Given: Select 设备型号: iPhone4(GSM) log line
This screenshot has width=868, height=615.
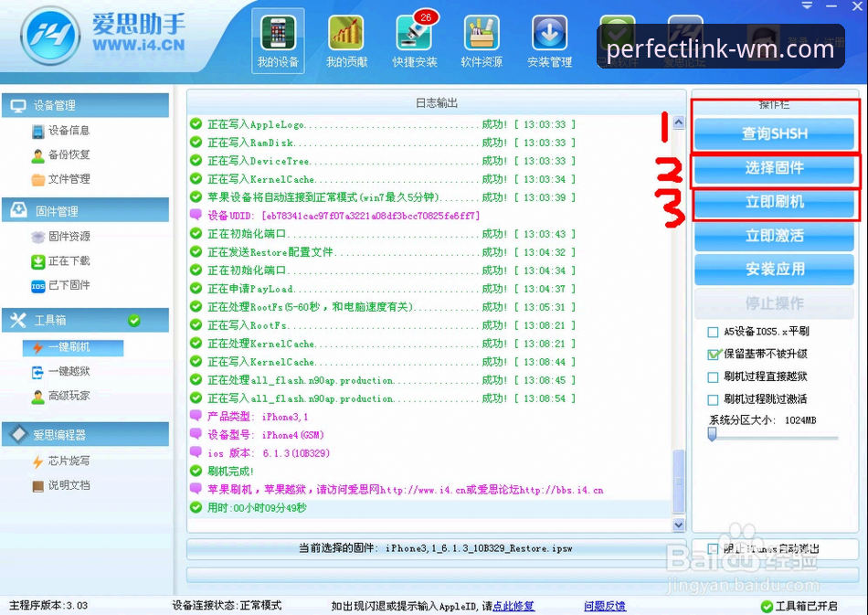Looking at the screenshot, I should pos(257,435).
